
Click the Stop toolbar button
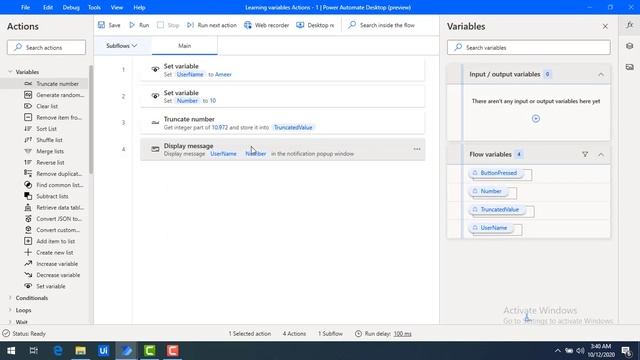point(168,25)
